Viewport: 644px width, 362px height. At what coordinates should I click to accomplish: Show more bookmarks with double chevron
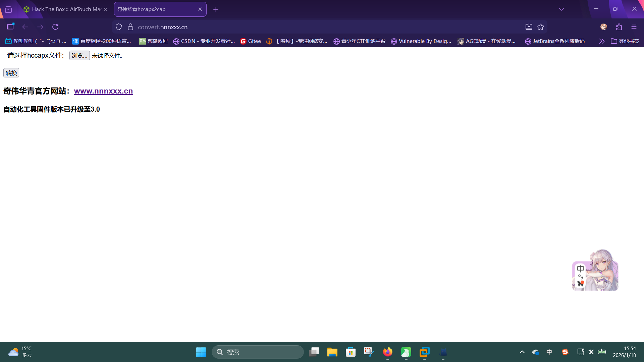pos(602,41)
